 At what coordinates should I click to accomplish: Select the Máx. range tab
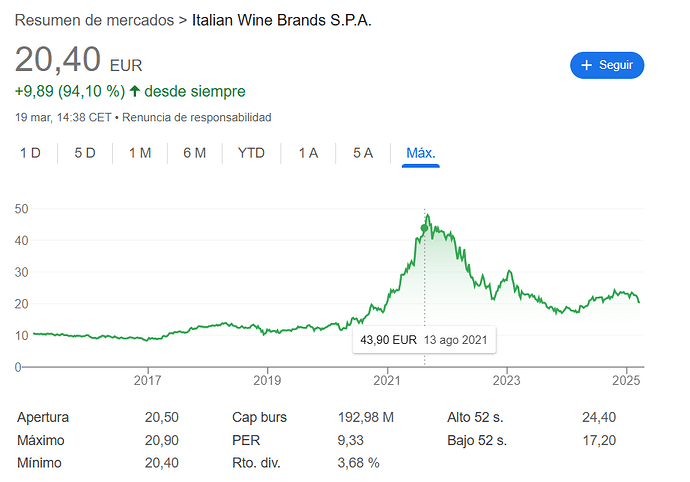pos(421,153)
